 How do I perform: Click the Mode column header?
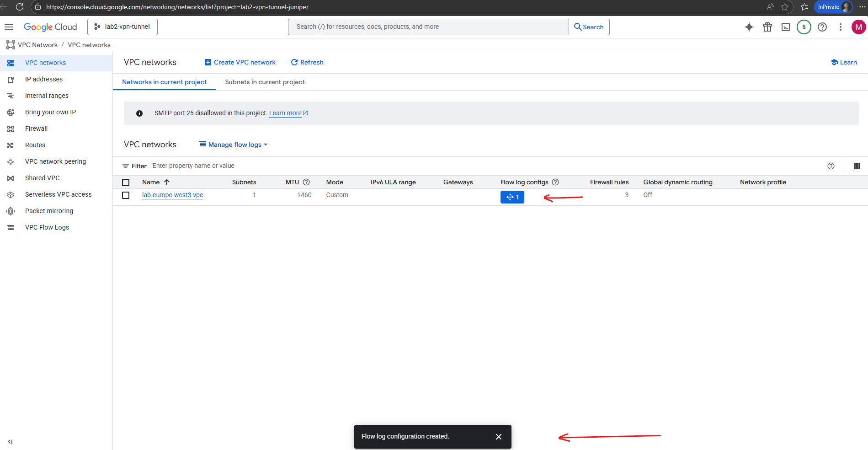[335, 182]
